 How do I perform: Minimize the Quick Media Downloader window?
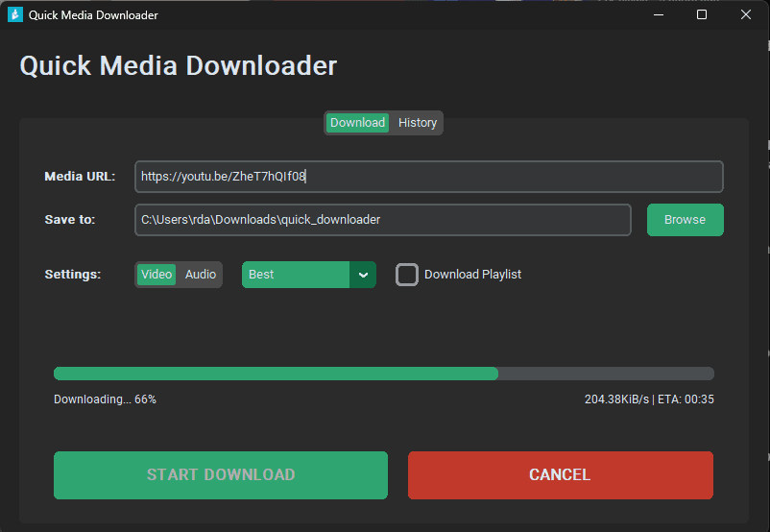pyautogui.click(x=659, y=14)
